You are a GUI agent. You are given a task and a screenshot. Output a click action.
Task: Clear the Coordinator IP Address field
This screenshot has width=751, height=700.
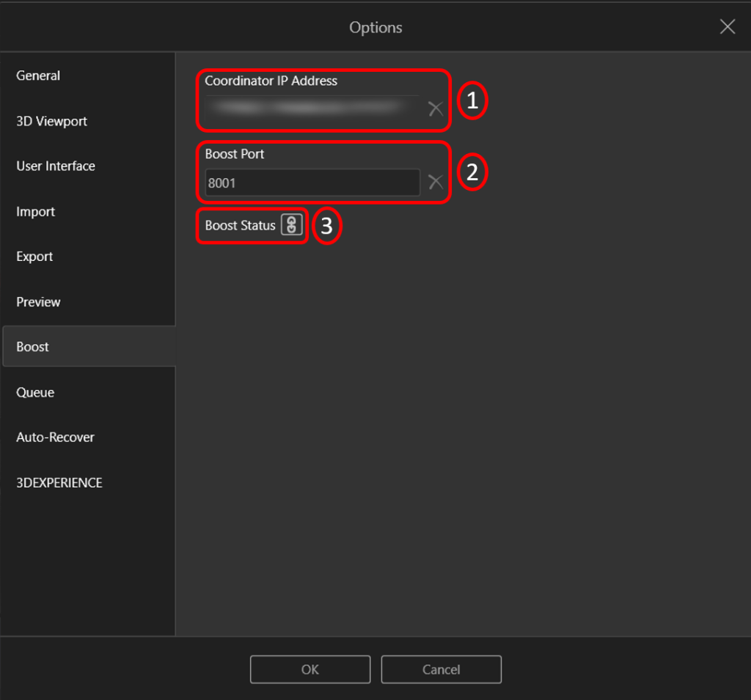pyautogui.click(x=436, y=109)
